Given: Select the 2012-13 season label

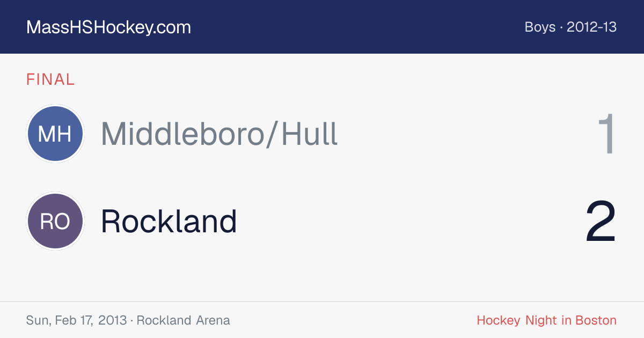Looking at the screenshot, I should click(x=592, y=27).
